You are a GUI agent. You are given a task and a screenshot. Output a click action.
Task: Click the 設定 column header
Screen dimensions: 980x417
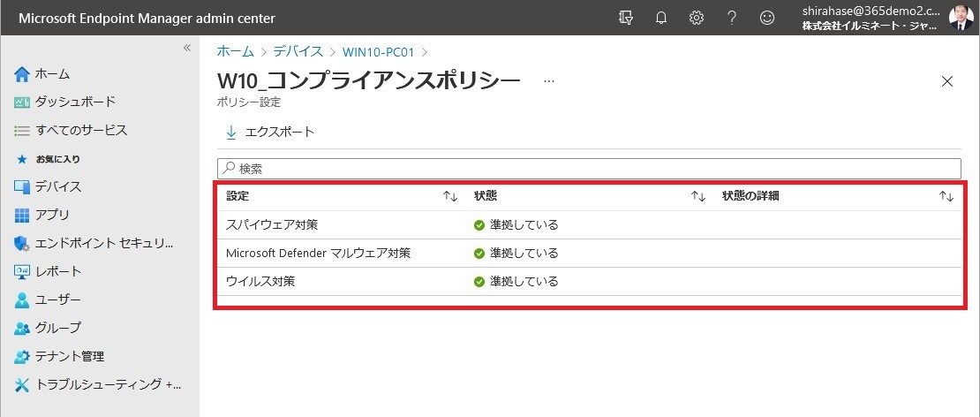237,195
